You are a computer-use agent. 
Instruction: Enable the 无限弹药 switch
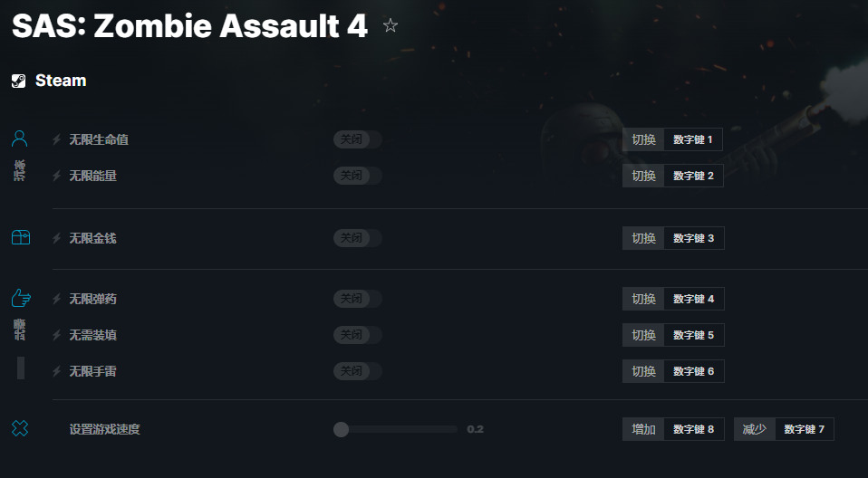coord(357,299)
